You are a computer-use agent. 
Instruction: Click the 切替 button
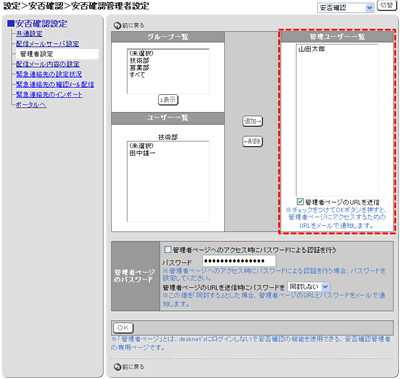coord(387,6)
